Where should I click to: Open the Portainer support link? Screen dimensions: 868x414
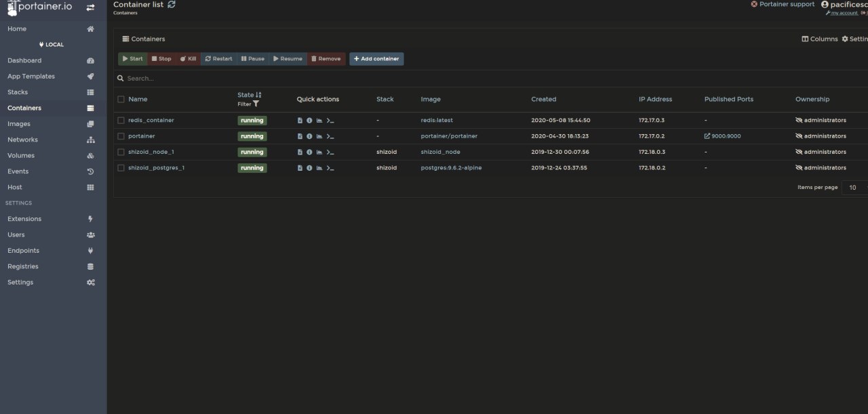click(x=783, y=4)
